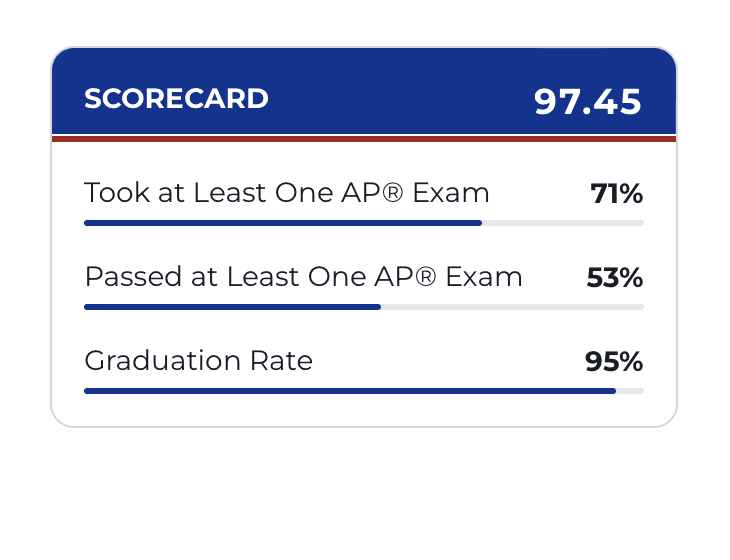
Task: Click the SCORECARD header title
Action: 176,99
